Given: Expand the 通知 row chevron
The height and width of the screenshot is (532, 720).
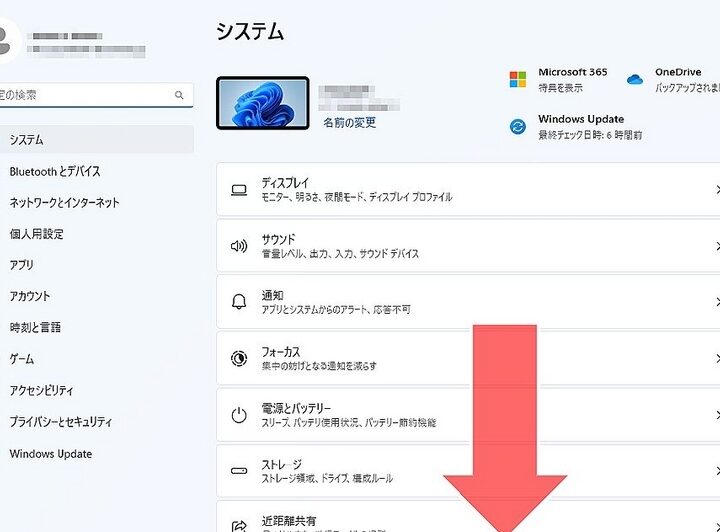Looking at the screenshot, I should (716, 302).
